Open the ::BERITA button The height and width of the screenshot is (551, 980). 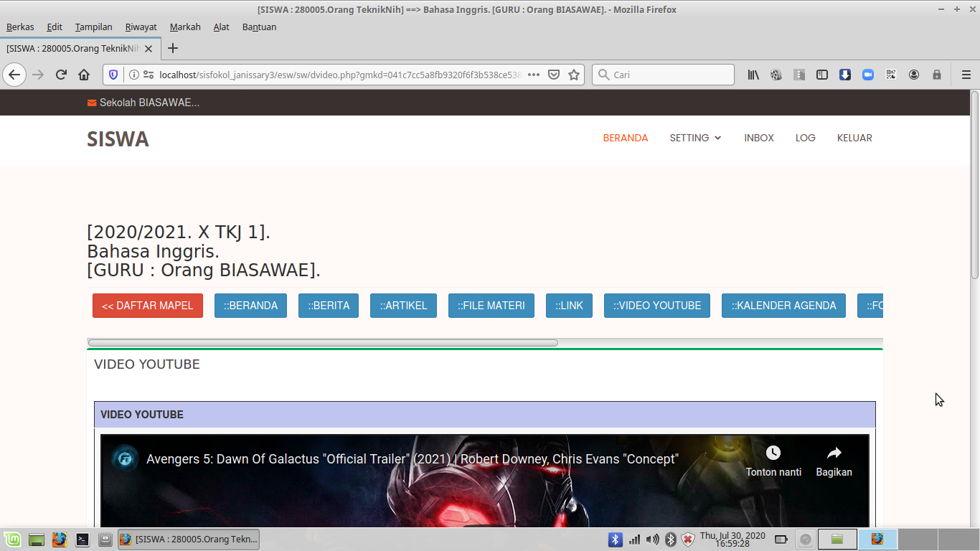[x=329, y=306]
